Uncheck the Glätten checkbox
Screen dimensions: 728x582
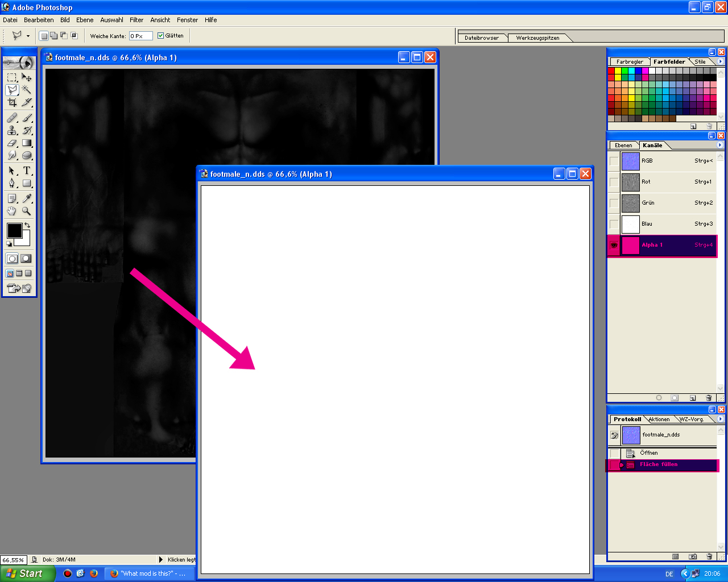tap(160, 36)
